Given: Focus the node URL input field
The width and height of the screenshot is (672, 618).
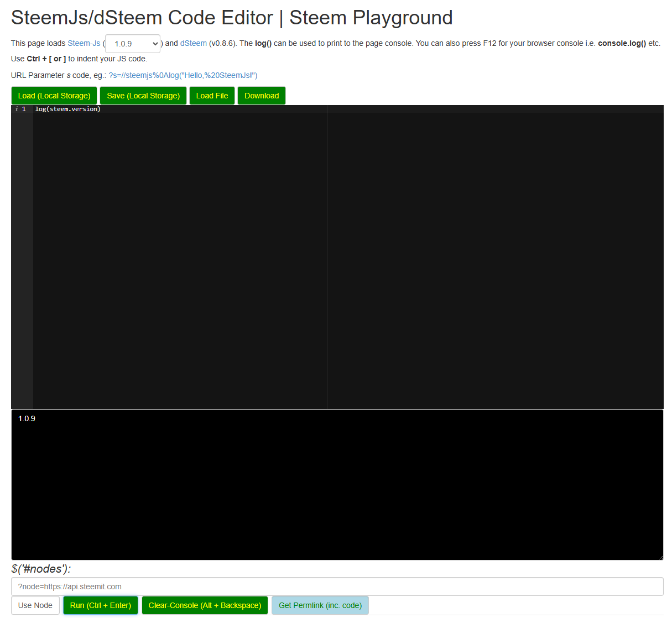Looking at the screenshot, I should tap(337, 586).
